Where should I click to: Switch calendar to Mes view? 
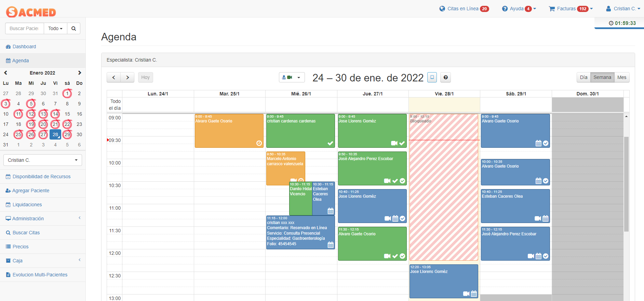click(x=622, y=77)
